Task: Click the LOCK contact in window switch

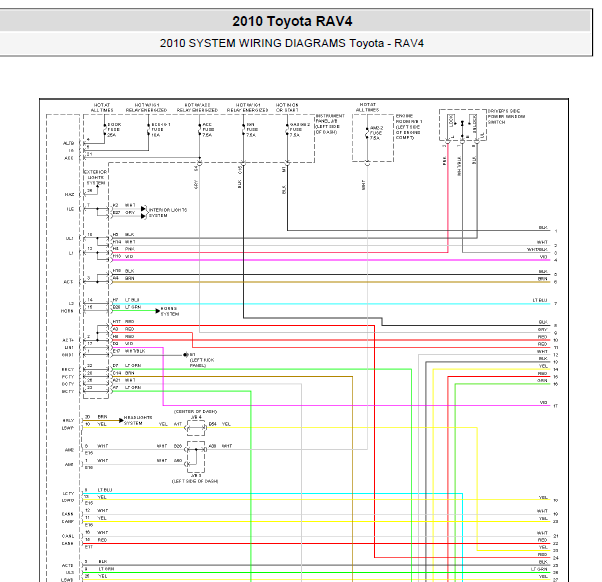Action: [x=452, y=121]
